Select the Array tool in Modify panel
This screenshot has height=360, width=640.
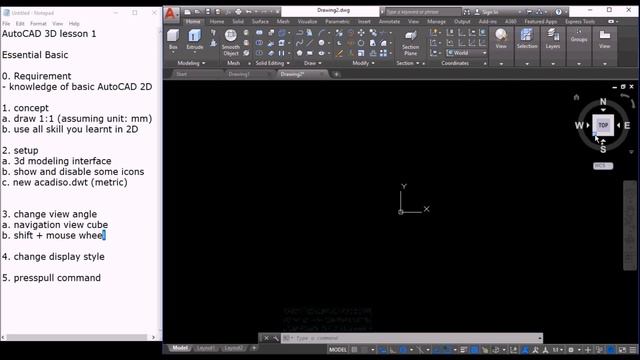click(x=383, y=53)
